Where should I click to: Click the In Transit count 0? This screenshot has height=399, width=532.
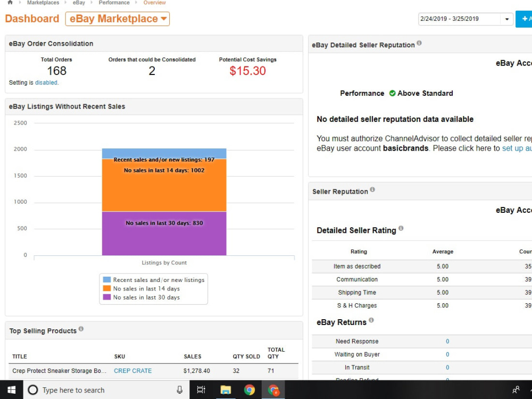pyautogui.click(x=447, y=368)
